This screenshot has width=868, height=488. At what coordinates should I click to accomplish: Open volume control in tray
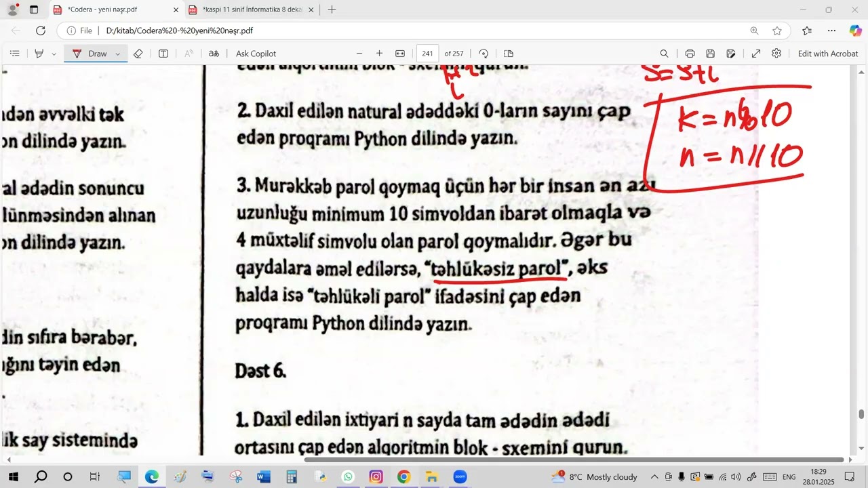736,476
